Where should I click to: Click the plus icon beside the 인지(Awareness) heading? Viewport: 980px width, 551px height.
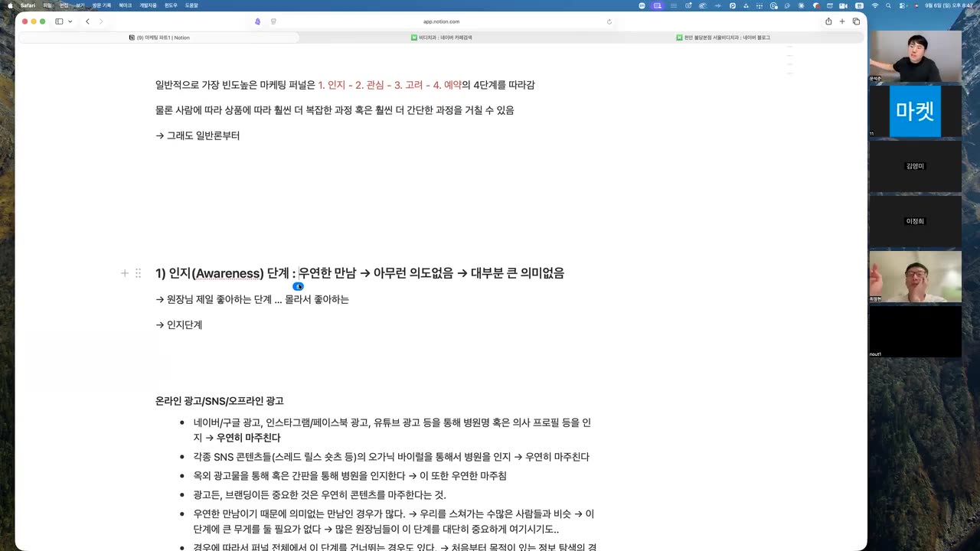click(x=125, y=273)
